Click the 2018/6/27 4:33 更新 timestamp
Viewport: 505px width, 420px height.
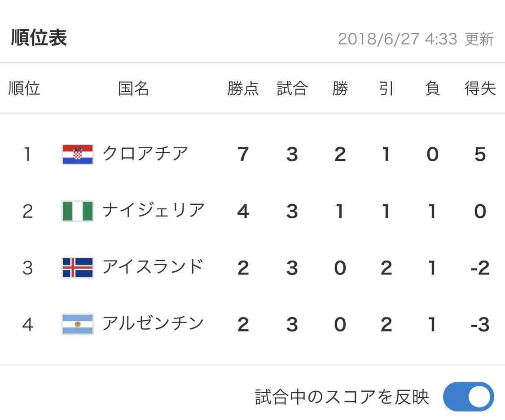point(416,39)
